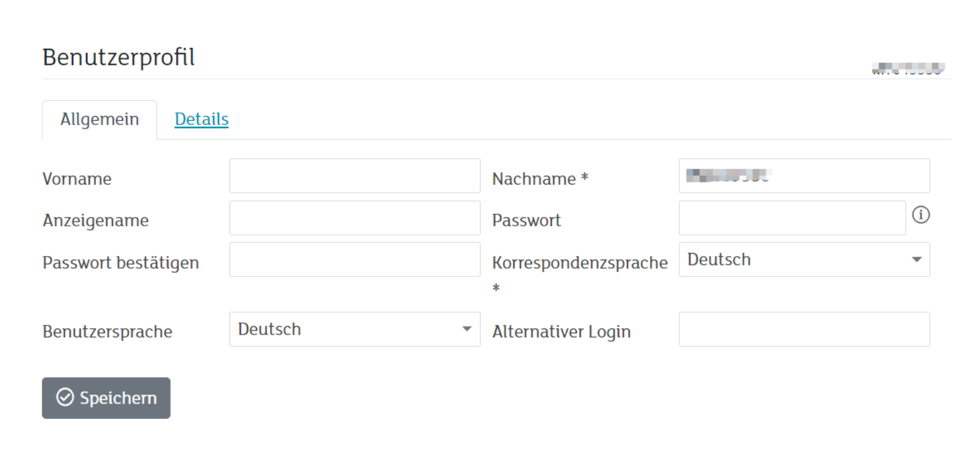Click the Benutzersprache dropdown arrow
Screen dimensions: 980x451
[x=467, y=329]
